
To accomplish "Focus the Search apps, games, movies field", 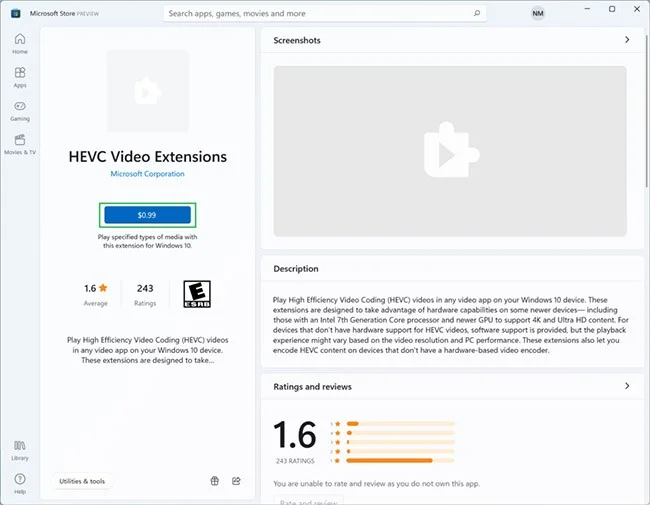I will pyautogui.click(x=325, y=13).
